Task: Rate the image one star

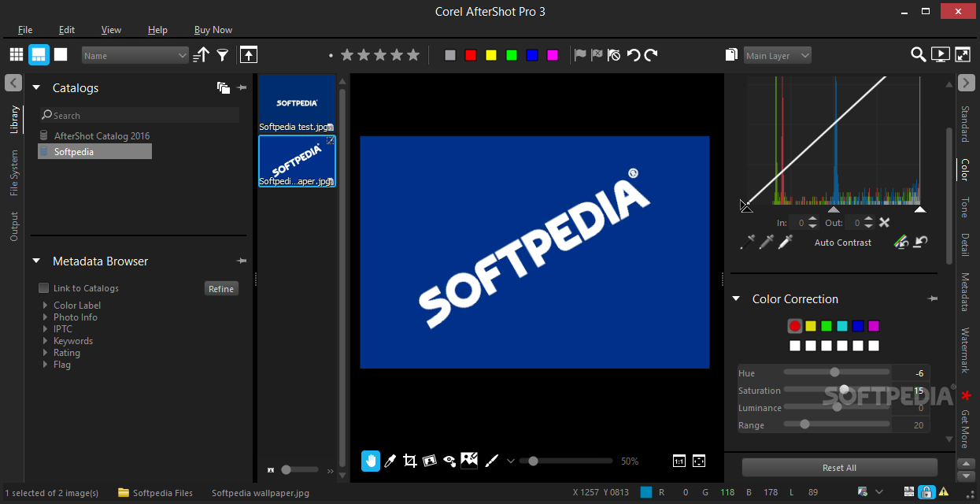Action: pyautogui.click(x=347, y=55)
